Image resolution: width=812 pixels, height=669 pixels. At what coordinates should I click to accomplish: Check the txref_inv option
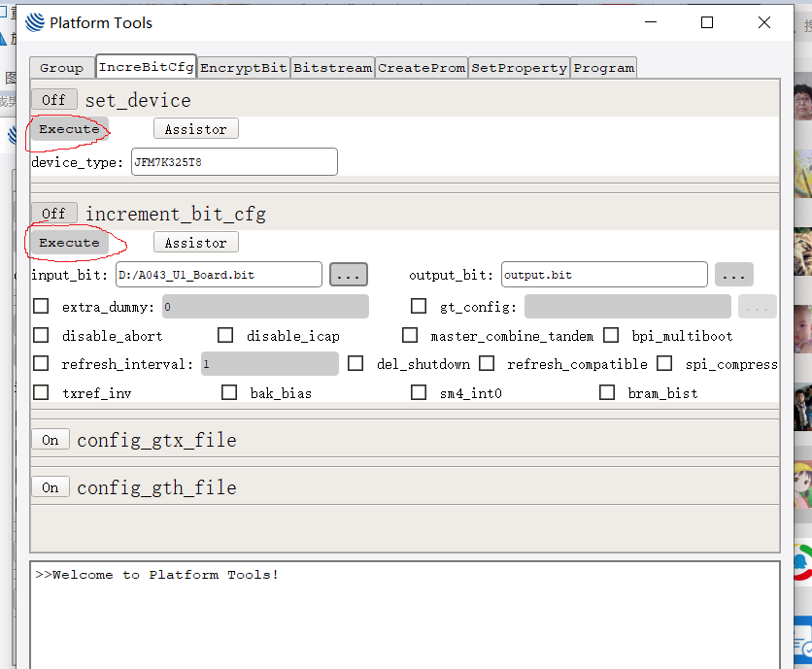[41, 392]
